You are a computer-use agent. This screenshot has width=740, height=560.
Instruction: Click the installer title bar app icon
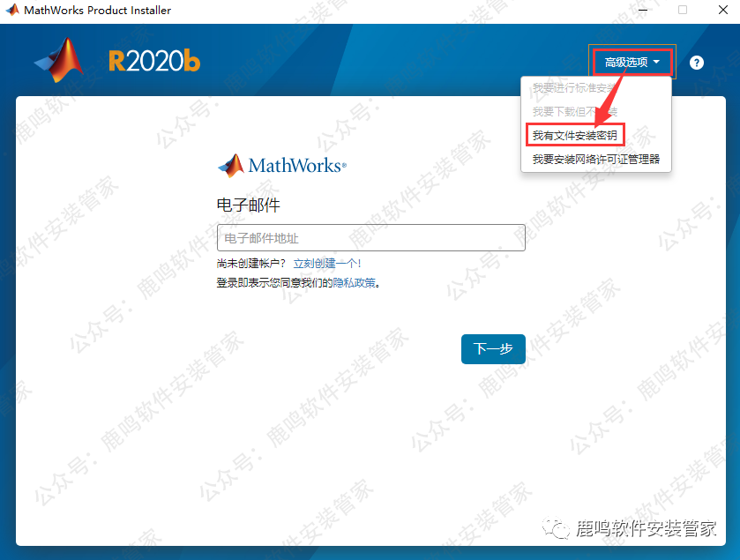pyautogui.click(x=12, y=10)
